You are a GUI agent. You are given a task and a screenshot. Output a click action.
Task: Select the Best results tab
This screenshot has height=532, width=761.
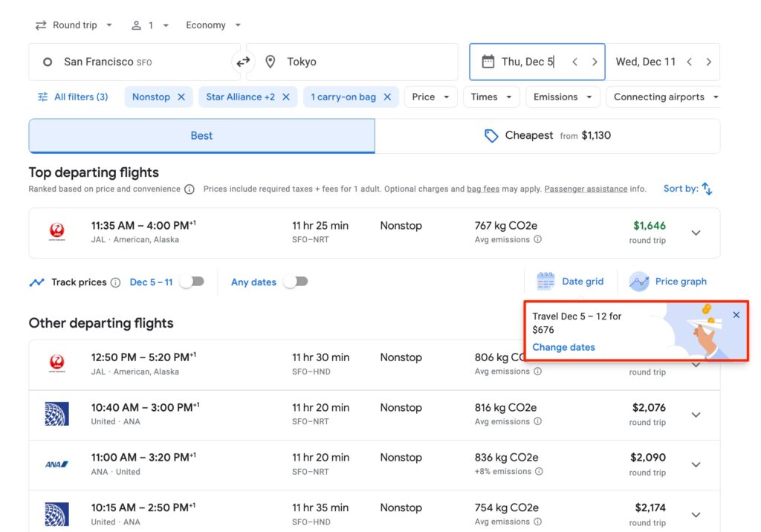[201, 135]
